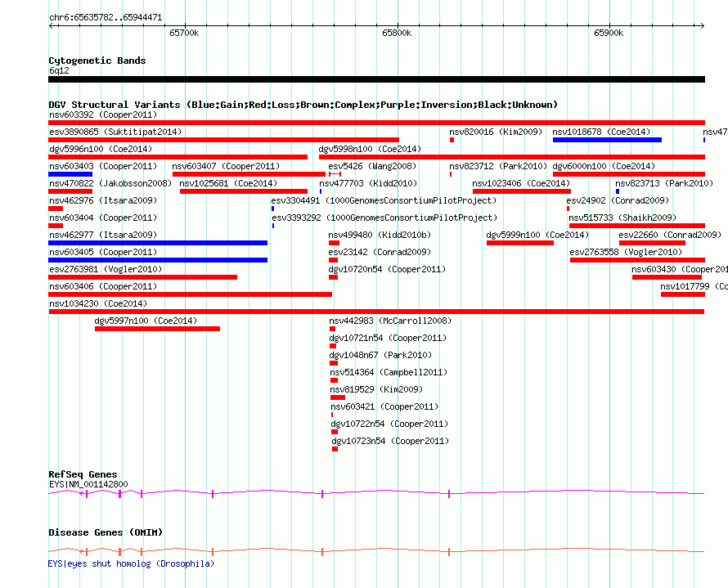Select nsv603430 variant label

[x=680, y=269]
